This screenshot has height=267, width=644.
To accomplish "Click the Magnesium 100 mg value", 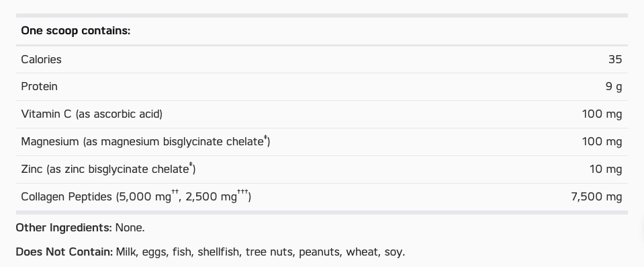I will (602, 141).
